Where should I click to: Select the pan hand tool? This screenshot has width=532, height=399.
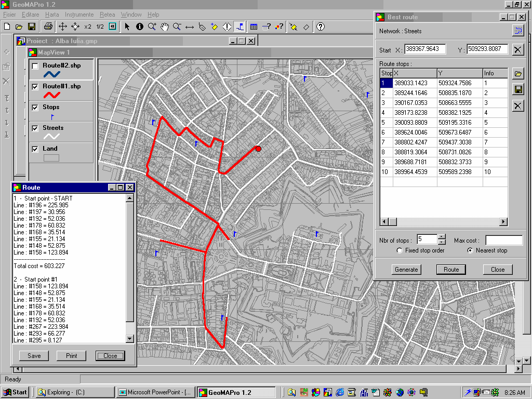pyautogui.click(x=165, y=26)
